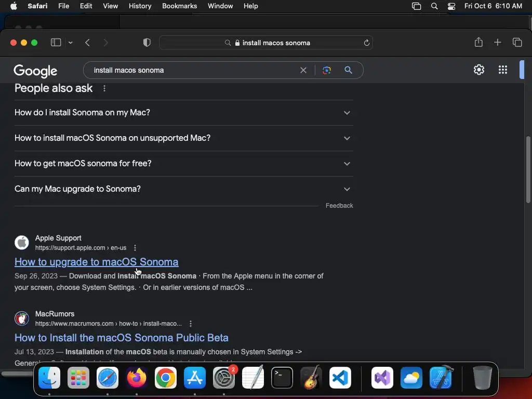Reload the page with the refresh icon
The height and width of the screenshot is (399, 532).
(x=366, y=43)
